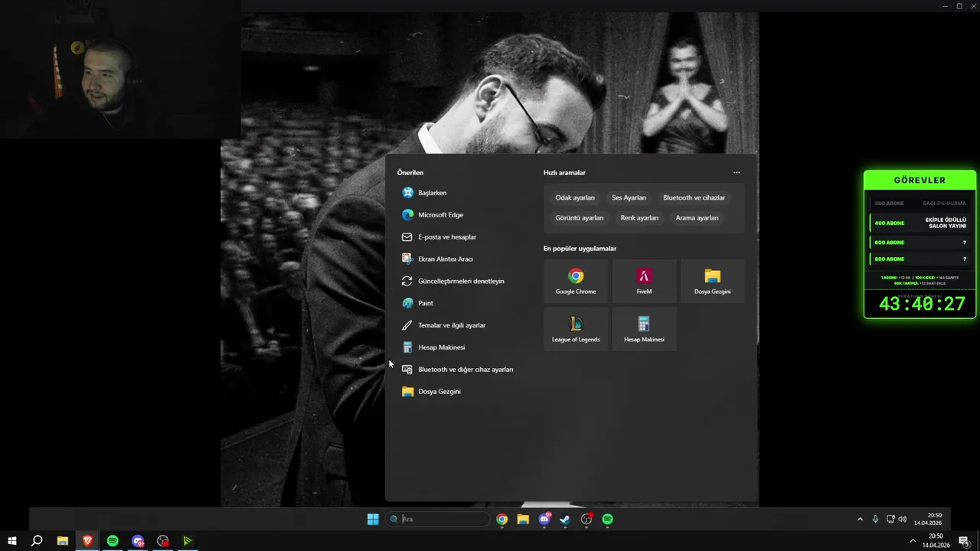Switch to Brave browser on bottom taskbar
The image size is (980, 551).
tap(87, 541)
